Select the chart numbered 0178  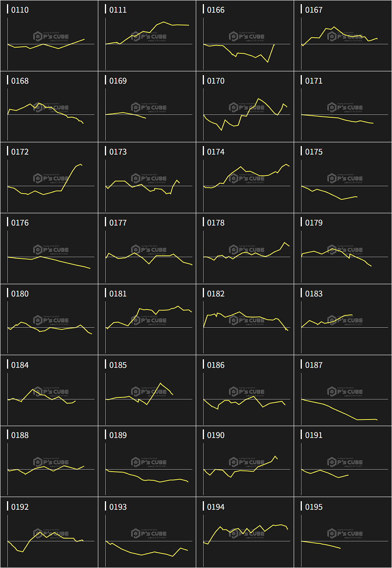245,254
